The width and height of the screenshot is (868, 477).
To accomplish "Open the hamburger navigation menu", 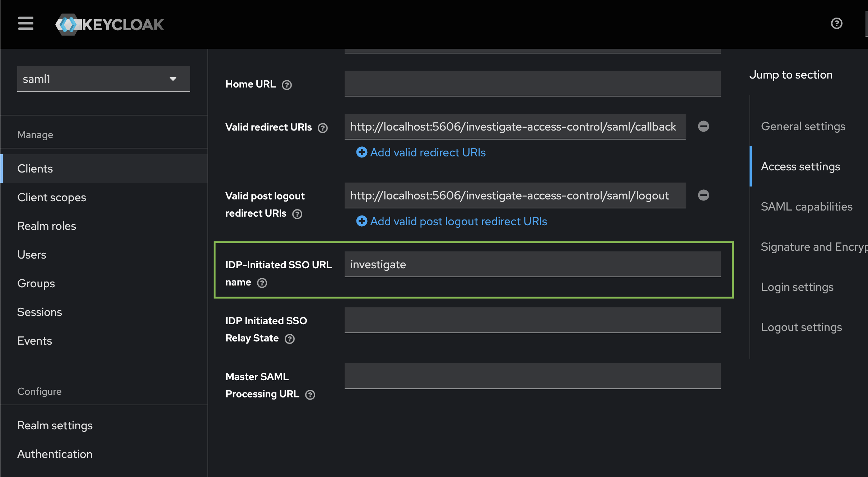I will [25, 23].
